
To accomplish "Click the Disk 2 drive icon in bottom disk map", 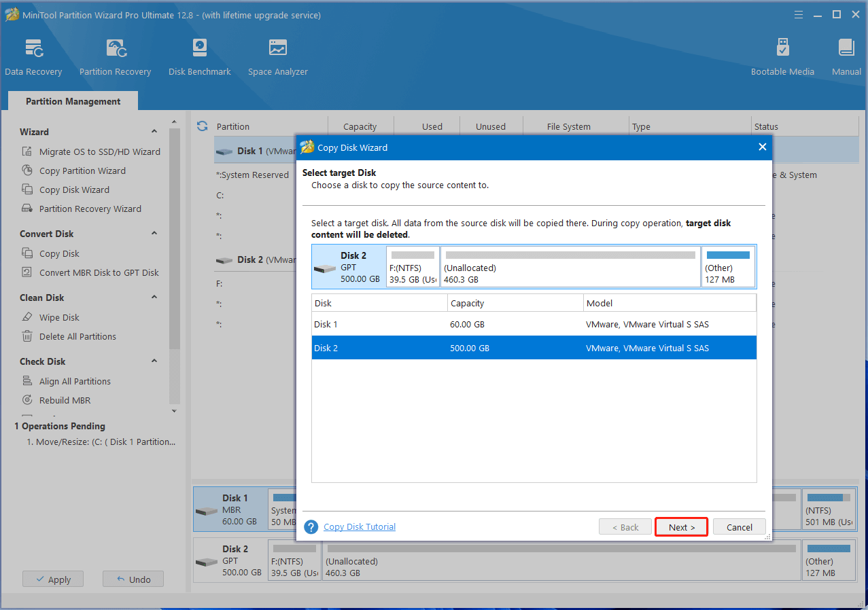I will [x=207, y=562].
